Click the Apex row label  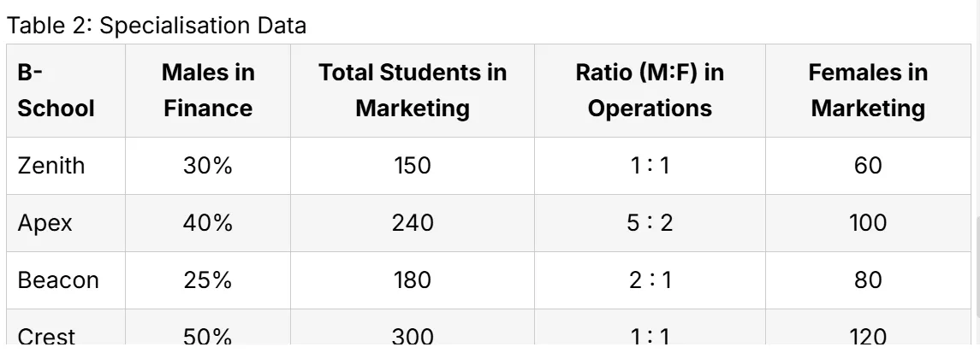click(x=45, y=223)
